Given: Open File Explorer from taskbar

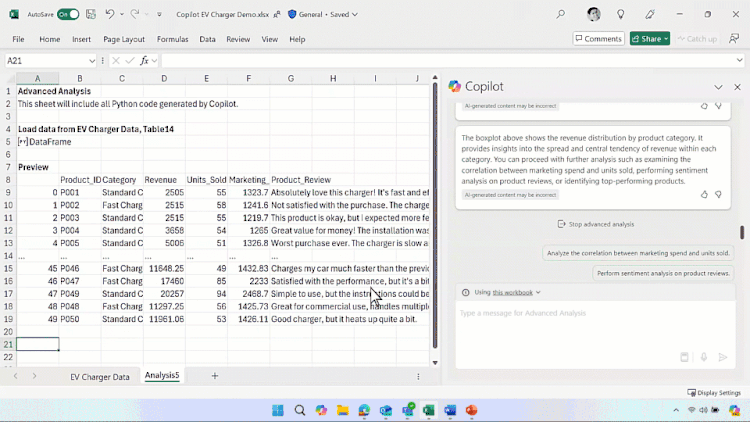Looking at the screenshot, I should click(x=342, y=410).
